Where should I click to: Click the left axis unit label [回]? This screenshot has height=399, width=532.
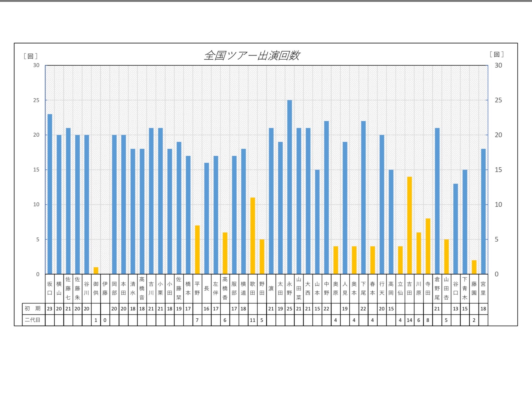pos(30,56)
